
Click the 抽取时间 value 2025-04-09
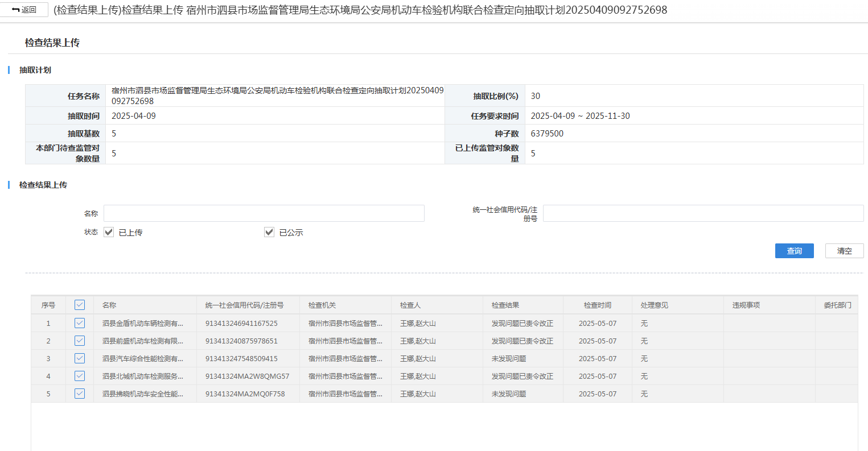point(134,115)
